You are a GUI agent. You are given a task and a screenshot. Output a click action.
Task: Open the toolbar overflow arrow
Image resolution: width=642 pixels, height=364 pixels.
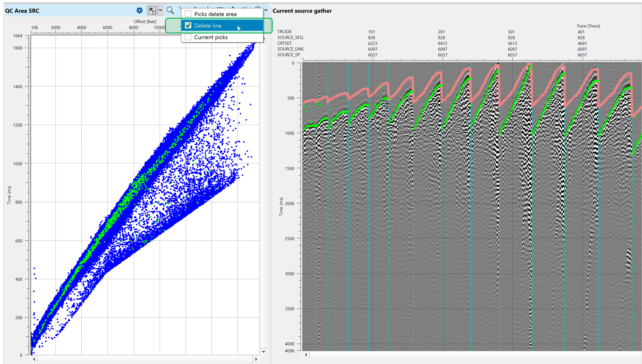(x=266, y=11)
